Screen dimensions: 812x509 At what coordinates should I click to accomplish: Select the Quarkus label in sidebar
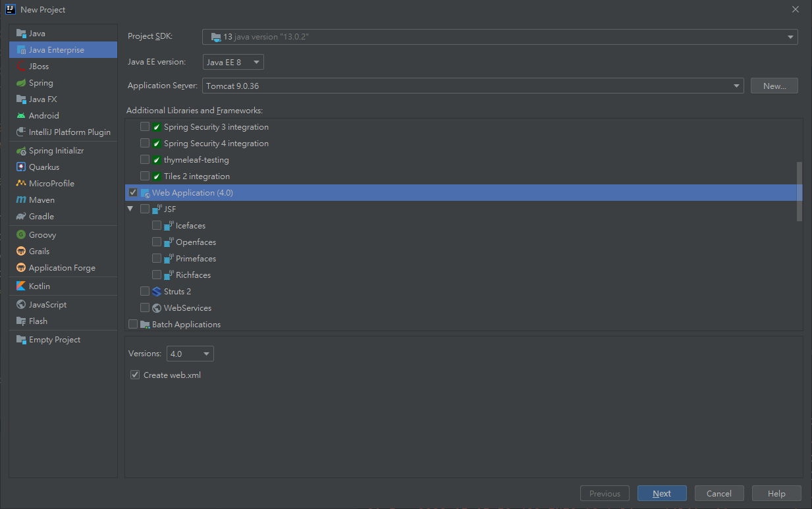44,167
